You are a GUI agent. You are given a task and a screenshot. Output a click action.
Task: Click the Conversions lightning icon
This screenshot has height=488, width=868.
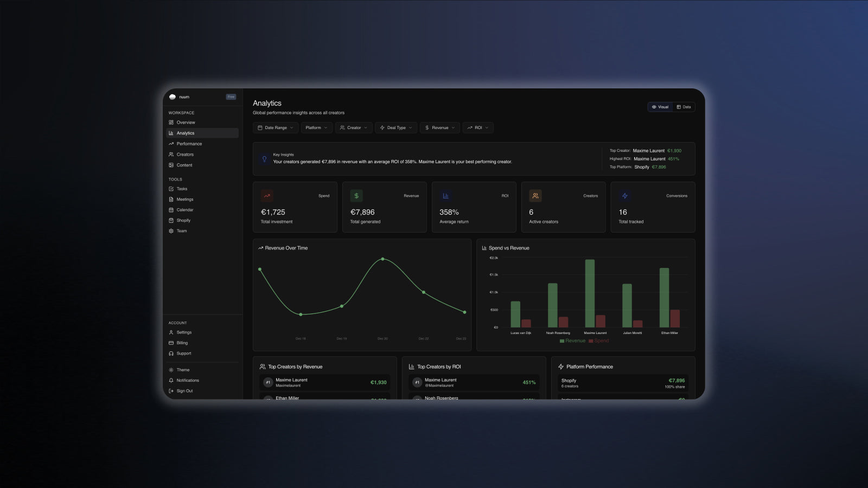click(x=625, y=196)
